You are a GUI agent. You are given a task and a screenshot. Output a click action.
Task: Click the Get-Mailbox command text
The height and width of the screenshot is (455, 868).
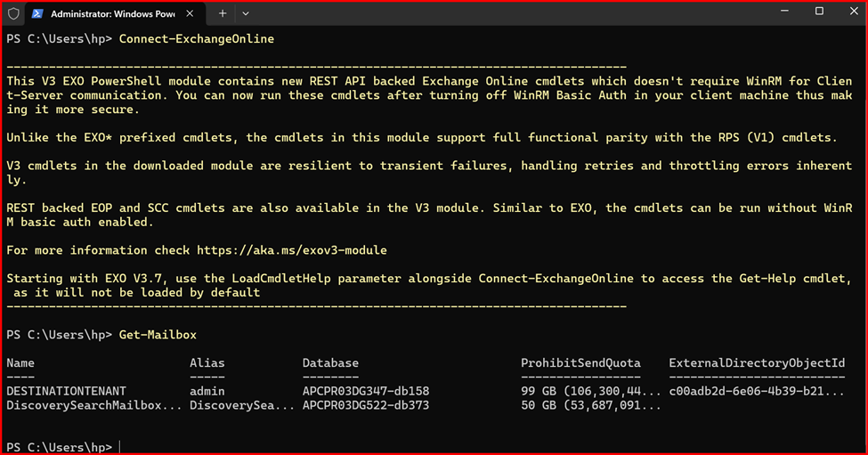click(158, 335)
